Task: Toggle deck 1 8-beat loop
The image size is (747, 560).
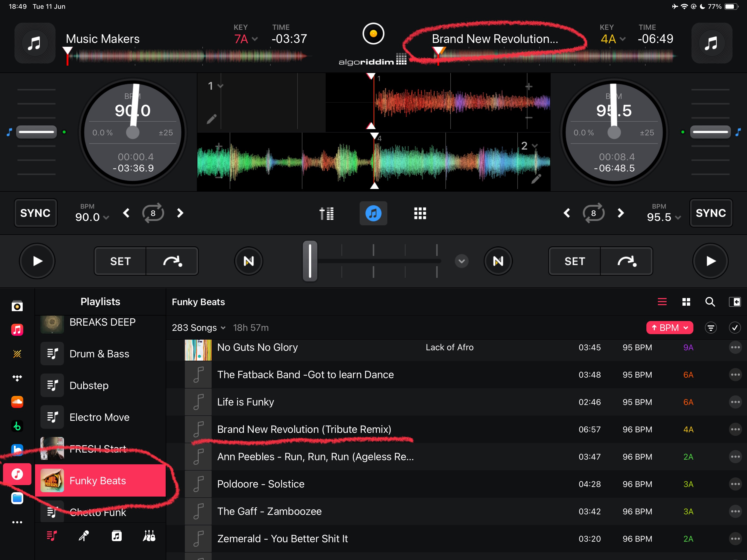Action: point(153,213)
